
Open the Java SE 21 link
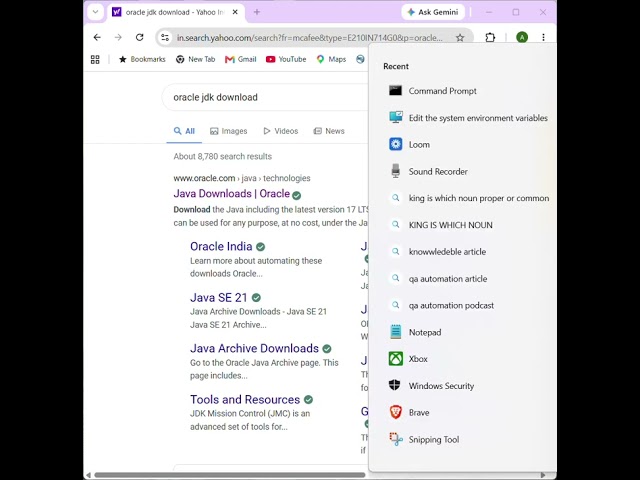pos(219,298)
